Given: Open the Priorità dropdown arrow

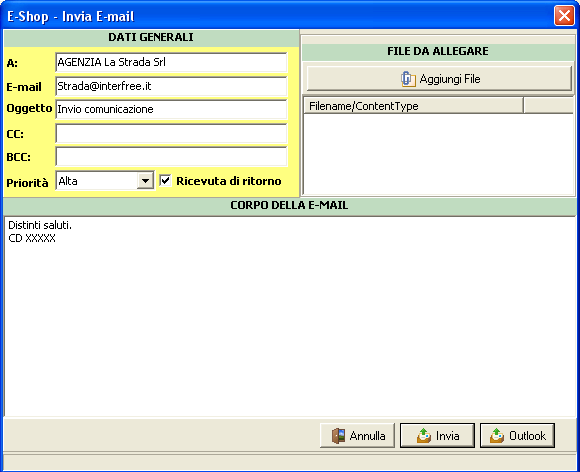Looking at the screenshot, I should click(145, 181).
